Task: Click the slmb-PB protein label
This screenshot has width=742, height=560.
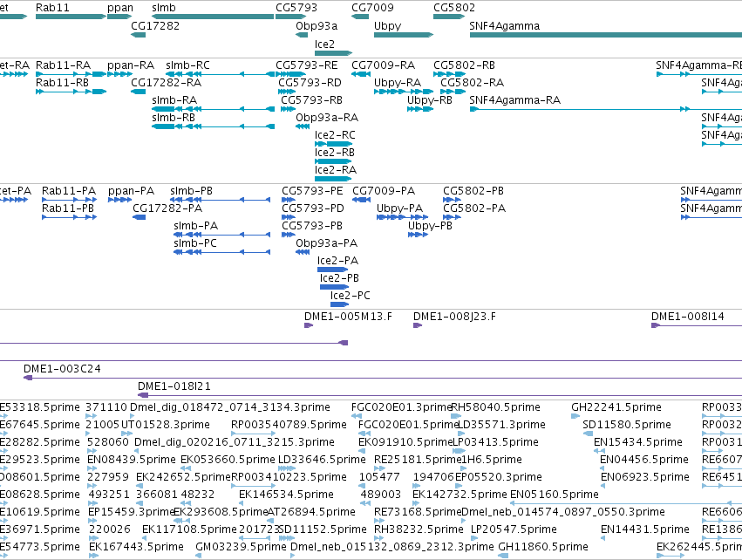Action: click(x=191, y=191)
